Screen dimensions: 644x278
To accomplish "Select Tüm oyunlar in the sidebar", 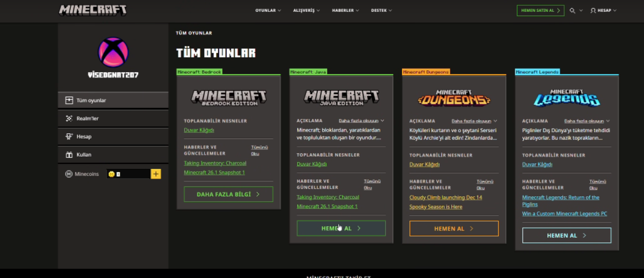I will 113,100.
